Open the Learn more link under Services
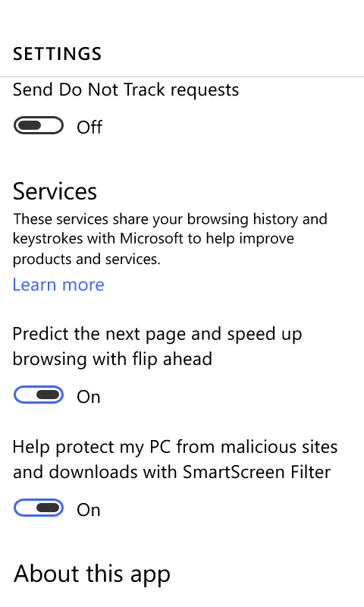 [x=58, y=285]
